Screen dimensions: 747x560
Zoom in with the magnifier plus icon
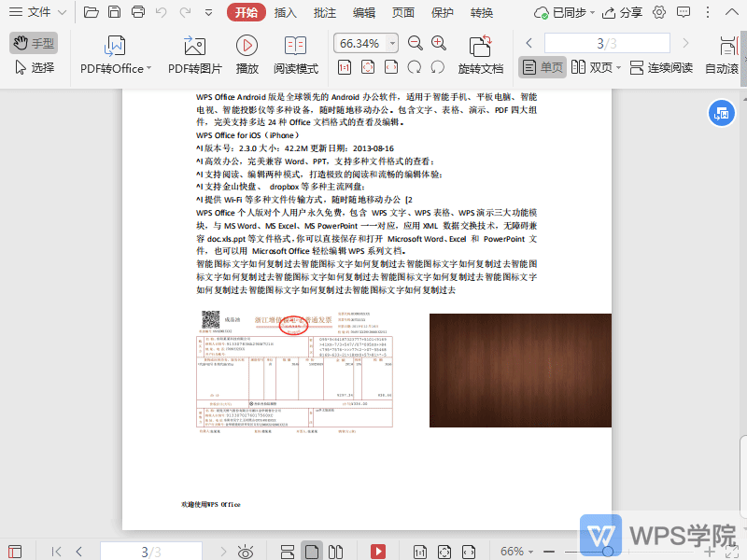click(438, 42)
